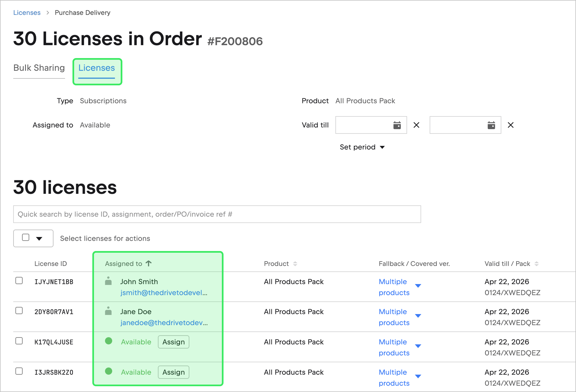The height and width of the screenshot is (392, 576).
Task: Clear the second Valid till date
Action: [510, 125]
